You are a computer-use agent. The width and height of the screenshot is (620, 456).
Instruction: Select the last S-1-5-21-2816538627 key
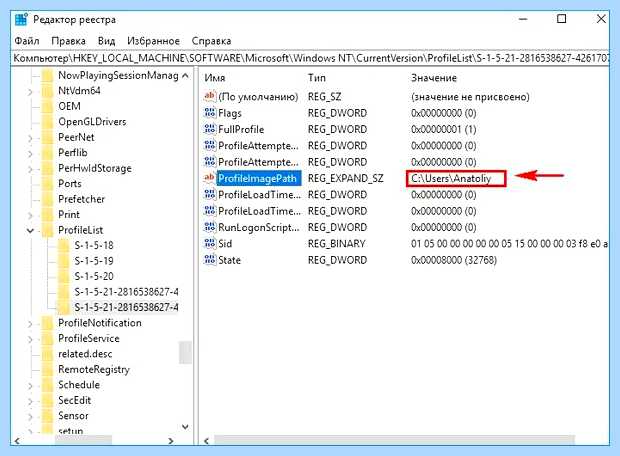126,307
